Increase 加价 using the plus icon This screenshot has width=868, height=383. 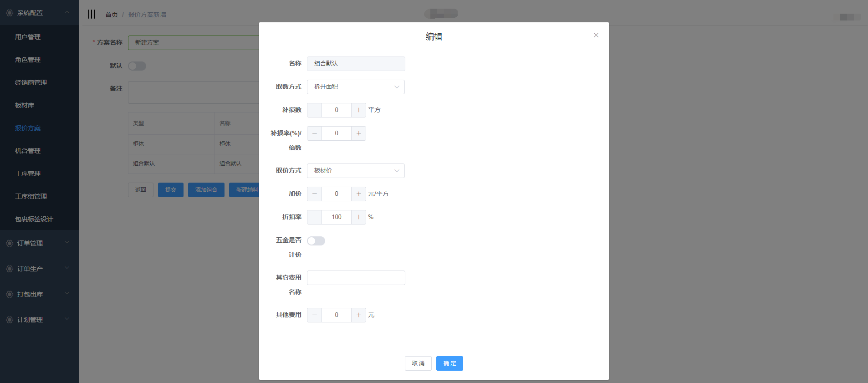pyautogui.click(x=358, y=194)
